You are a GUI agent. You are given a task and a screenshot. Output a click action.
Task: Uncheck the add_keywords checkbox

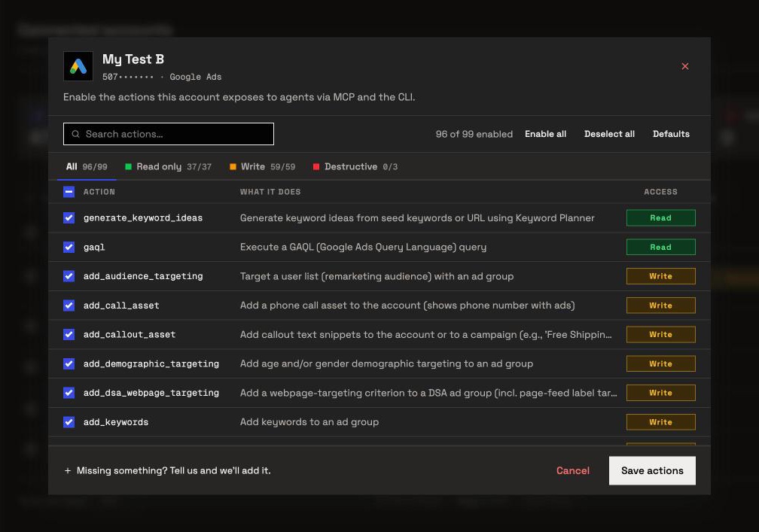69,422
